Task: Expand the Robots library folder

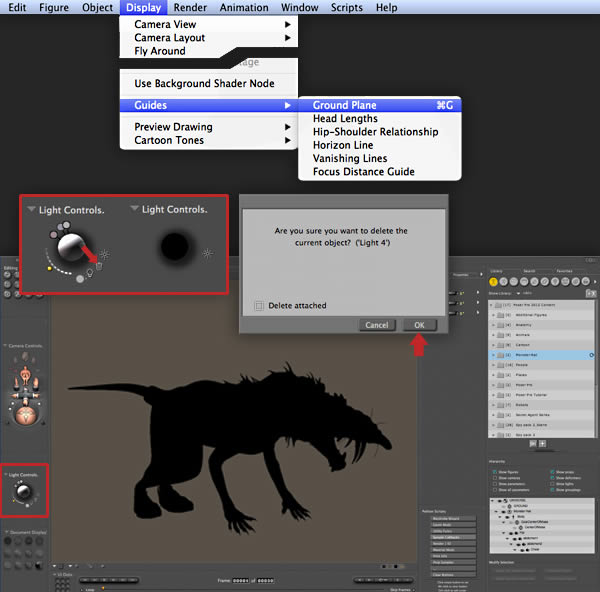Action: click(493, 405)
